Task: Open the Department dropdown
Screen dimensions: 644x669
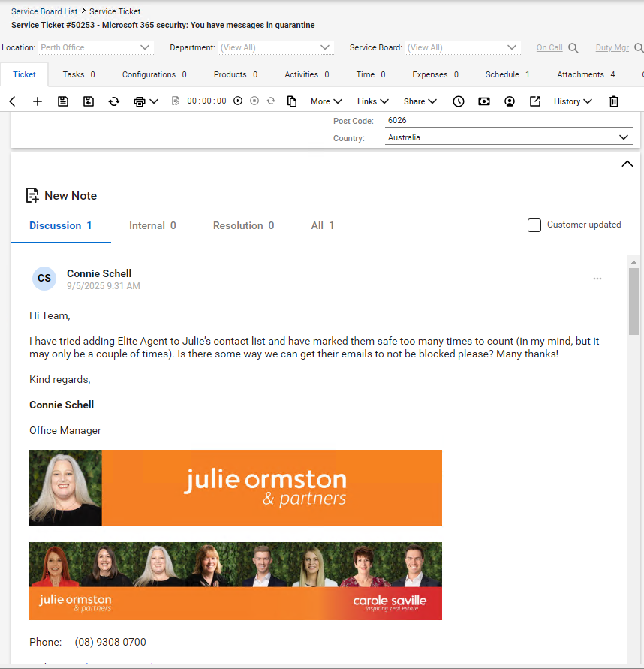Action: 275,47
